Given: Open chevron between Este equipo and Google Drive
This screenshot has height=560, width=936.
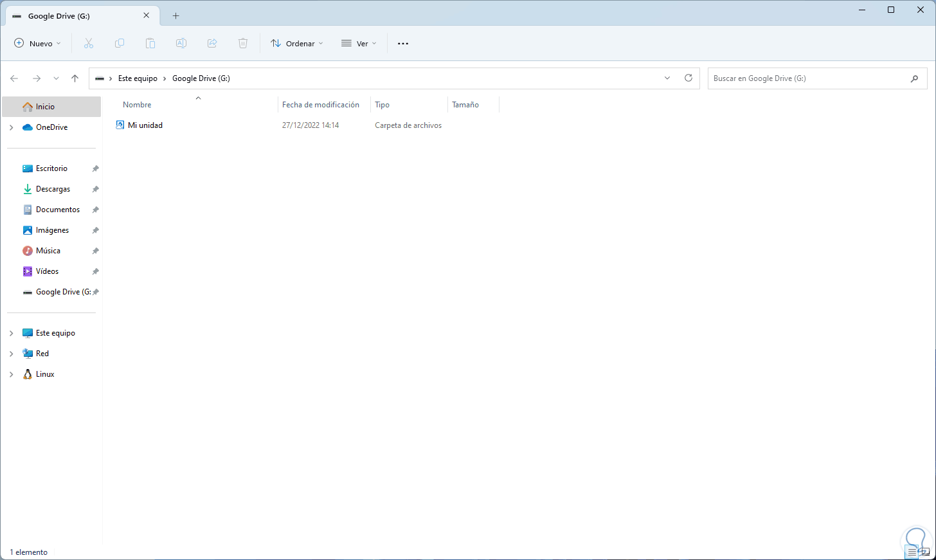Looking at the screenshot, I should point(165,78).
